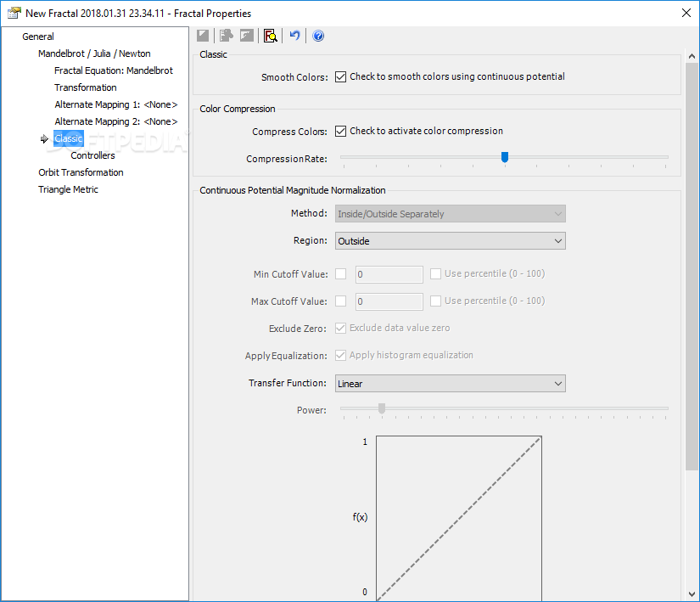Select General in the tree
The width and height of the screenshot is (700, 602).
[x=38, y=37]
